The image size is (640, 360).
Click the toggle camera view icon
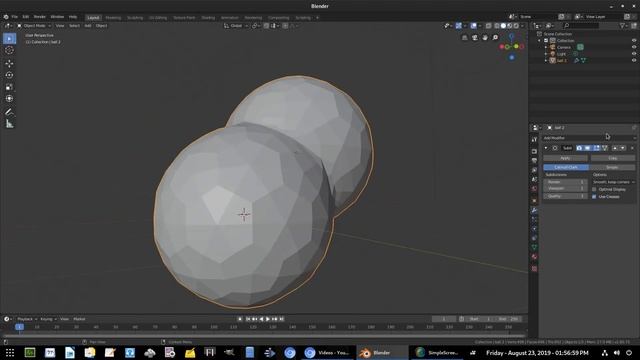[x=475, y=38]
